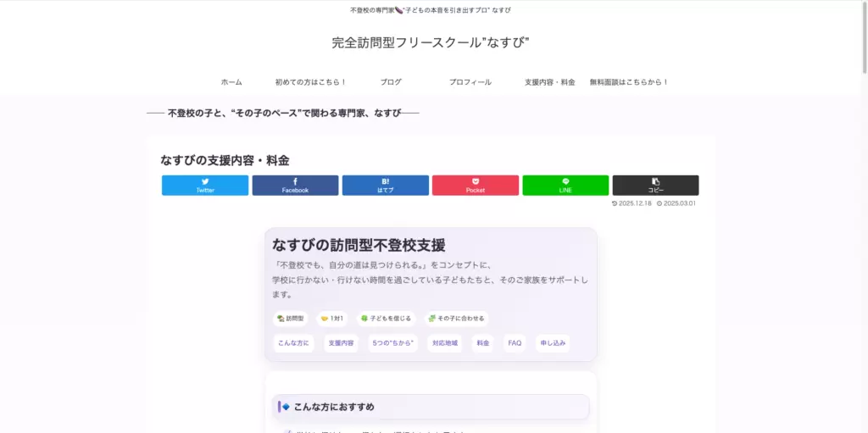Click the heading なすびの支援内容・料金
868x433 pixels.
coord(225,161)
